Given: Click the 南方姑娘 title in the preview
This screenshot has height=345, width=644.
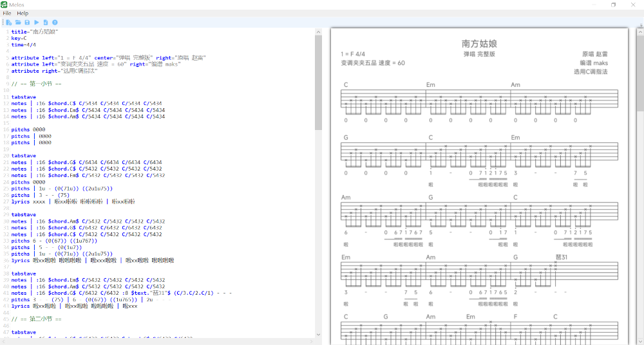Looking at the screenshot, I should pos(479,44).
